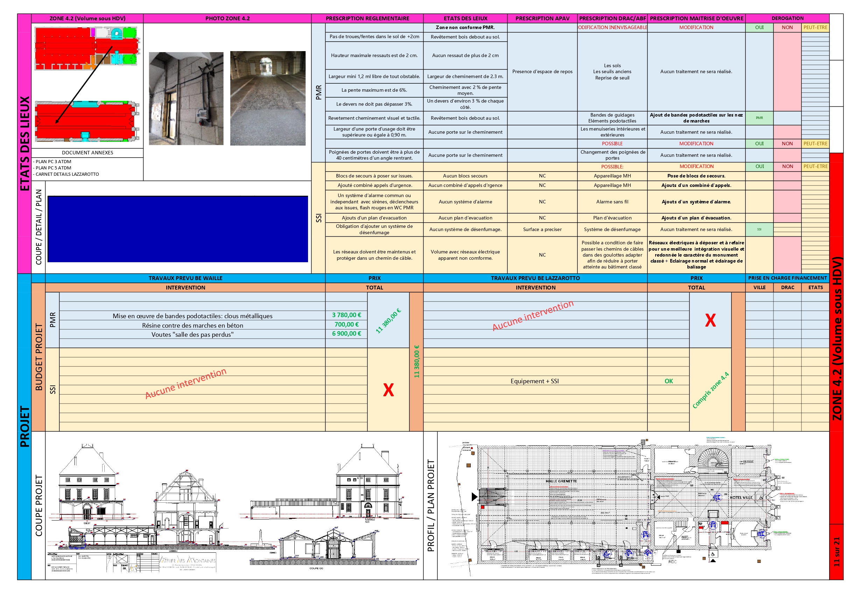868x614 pixels.
Task: Click the green "PMR" derogation cell
Action: pyautogui.click(x=759, y=118)
